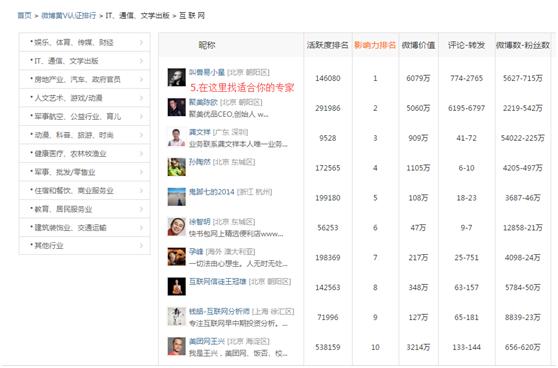Click location tag [广东 深圳]
558x368 pixels.
[x=230, y=132]
